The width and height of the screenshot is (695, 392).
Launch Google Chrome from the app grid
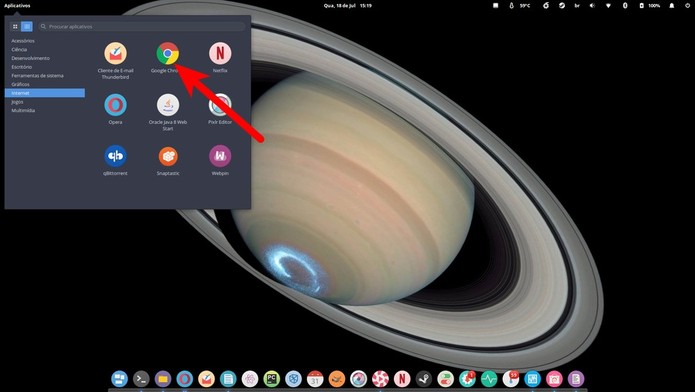pyautogui.click(x=168, y=54)
